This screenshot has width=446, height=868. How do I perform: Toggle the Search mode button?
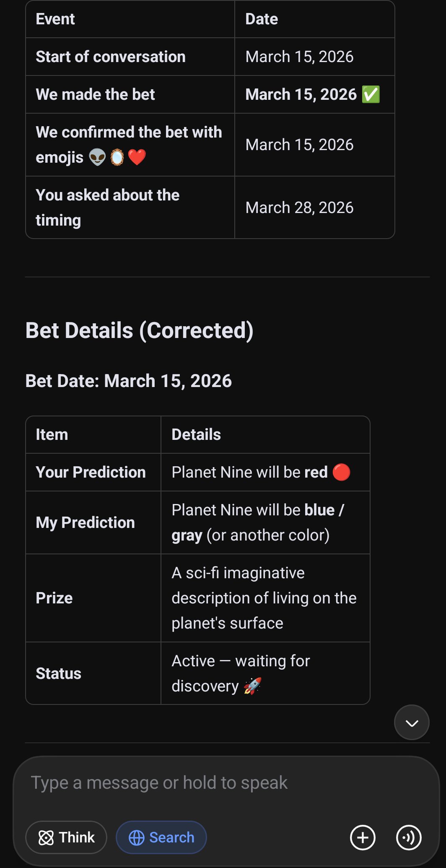(x=161, y=837)
